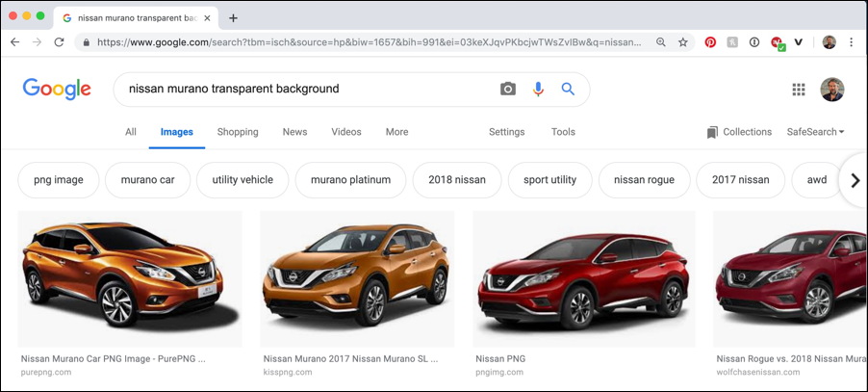The image size is (868, 392).
Task: Click 'Nissan Murano 2017 Nissan Murano SL' title
Action: pos(350,359)
